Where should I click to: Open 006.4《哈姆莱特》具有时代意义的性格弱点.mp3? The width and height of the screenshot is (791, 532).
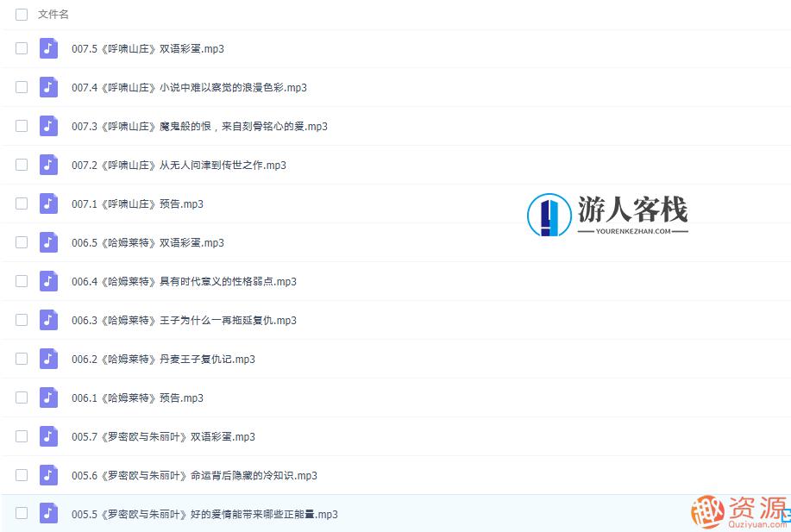pyautogui.click(x=184, y=281)
